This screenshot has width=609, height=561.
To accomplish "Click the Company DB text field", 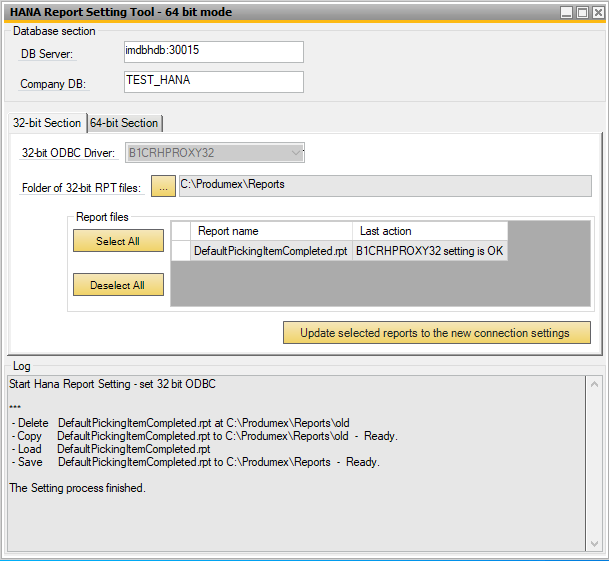I will click(x=212, y=82).
